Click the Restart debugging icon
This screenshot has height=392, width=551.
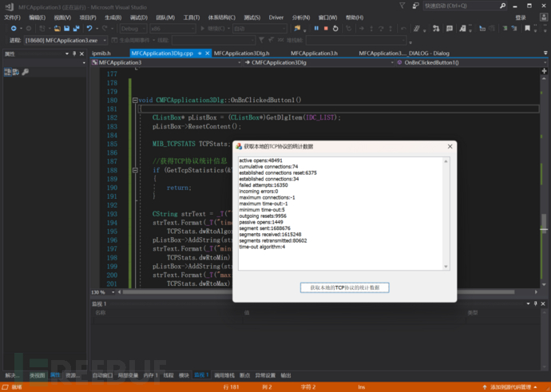click(335, 28)
